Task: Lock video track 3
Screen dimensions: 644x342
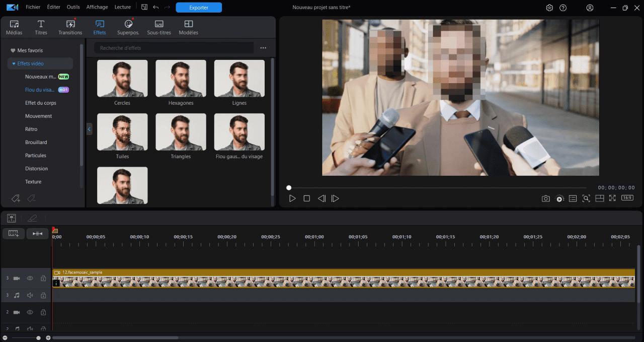Action: [43, 278]
